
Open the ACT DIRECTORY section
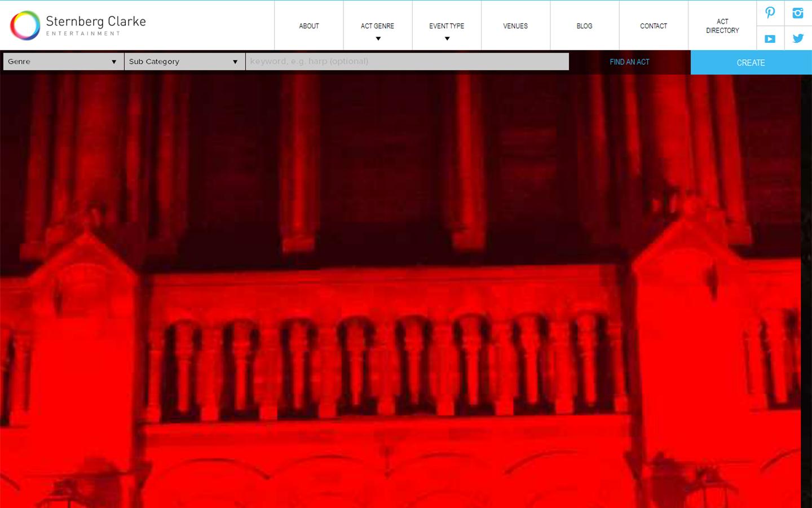pyautogui.click(x=722, y=26)
